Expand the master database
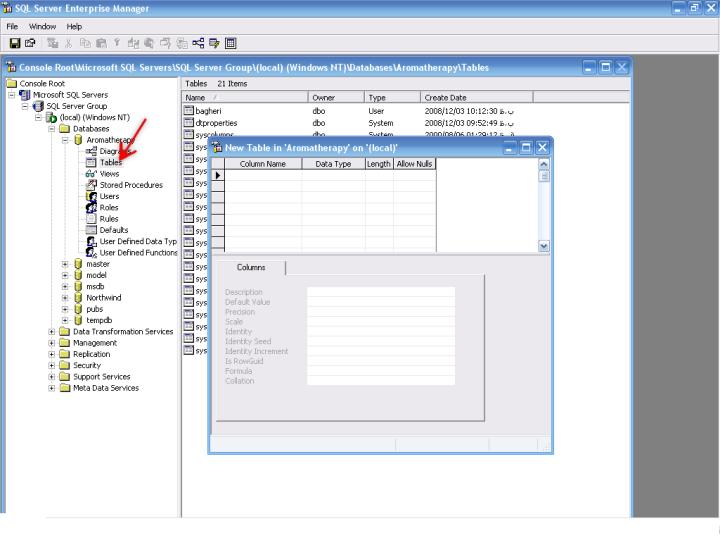Viewport: 720px width, 540px height. (x=65, y=264)
